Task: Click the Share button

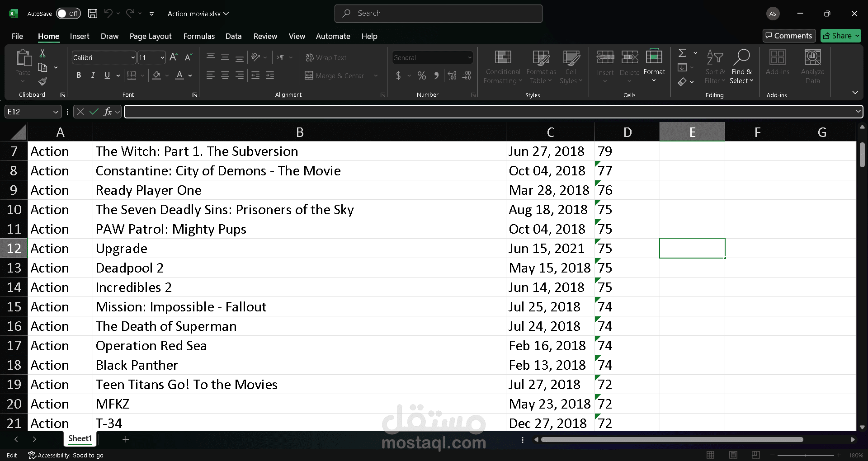Action: (841, 36)
